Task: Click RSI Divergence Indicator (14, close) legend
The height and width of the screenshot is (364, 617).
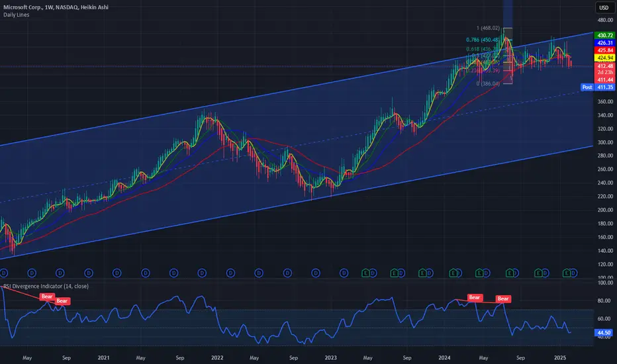Action: coord(46,286)
